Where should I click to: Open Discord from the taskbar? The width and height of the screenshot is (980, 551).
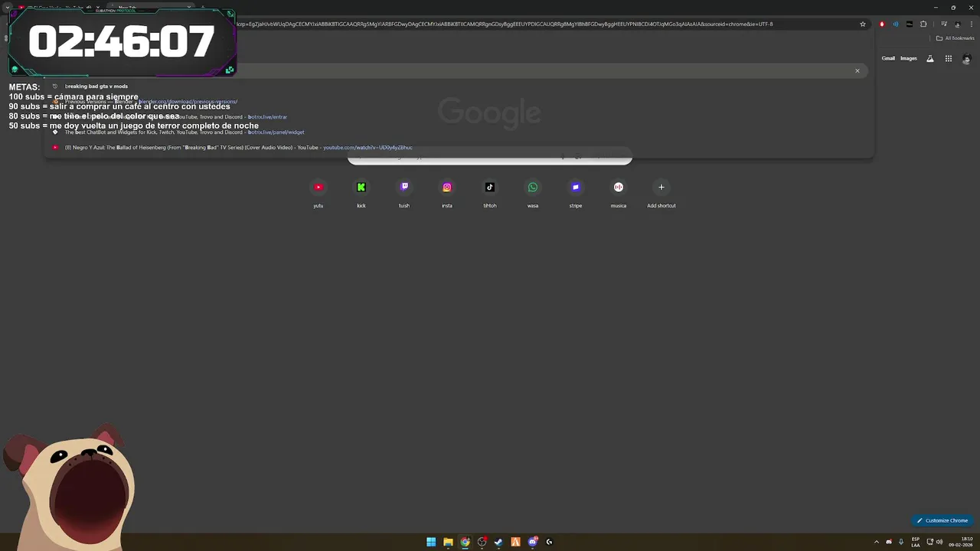(533, 542)
